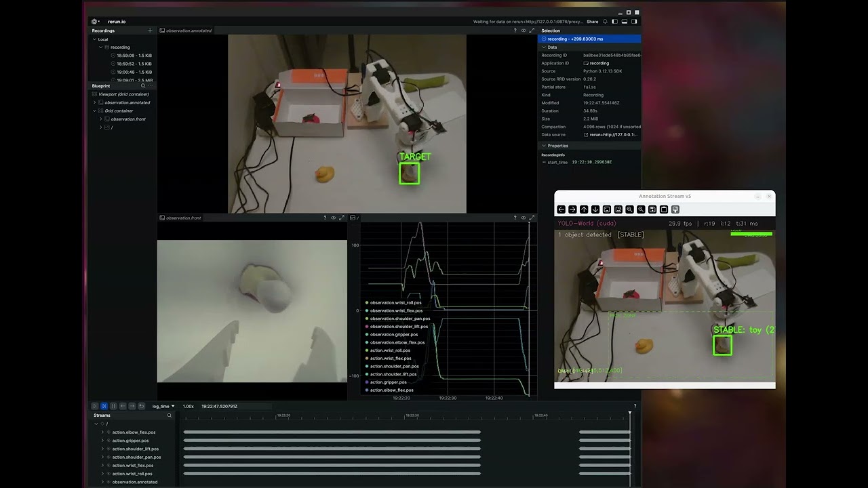Viewport: 868px width, 488px height.
Task: Collapse the Grid container node
Action: [x=95, y=110]
